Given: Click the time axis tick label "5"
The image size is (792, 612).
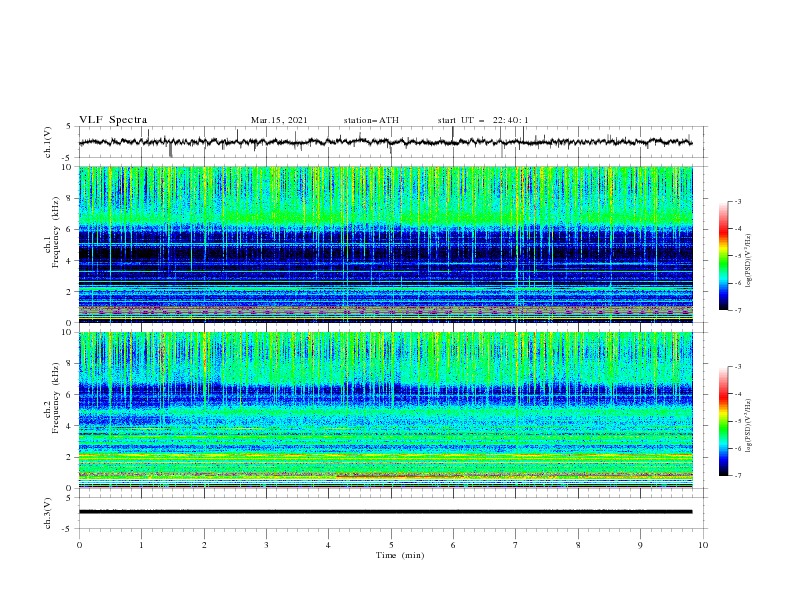Looking at the screenshot, I should tap(391, 545).
